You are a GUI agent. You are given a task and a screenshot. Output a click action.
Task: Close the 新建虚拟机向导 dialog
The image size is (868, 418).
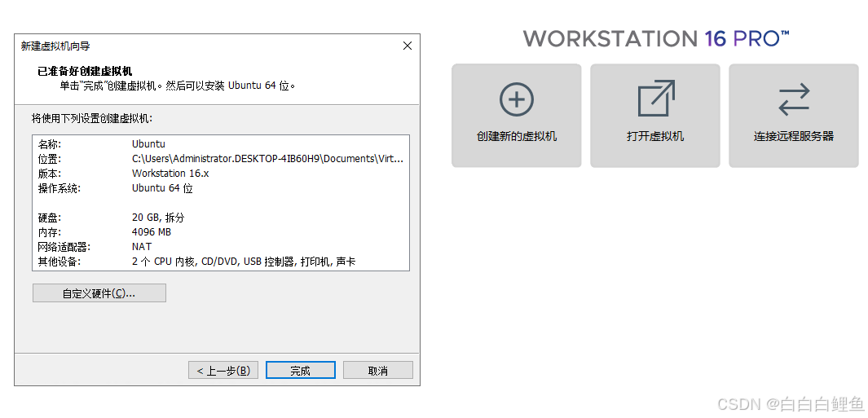click(408, 46)
